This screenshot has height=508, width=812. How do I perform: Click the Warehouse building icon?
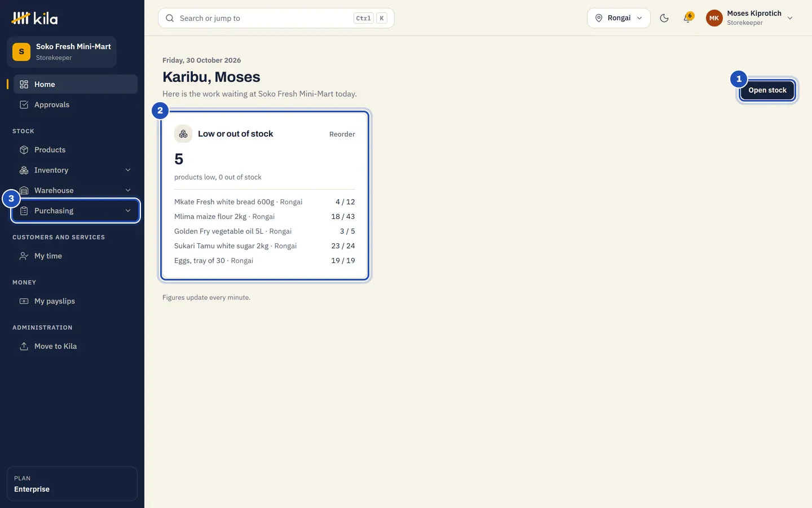24,190
